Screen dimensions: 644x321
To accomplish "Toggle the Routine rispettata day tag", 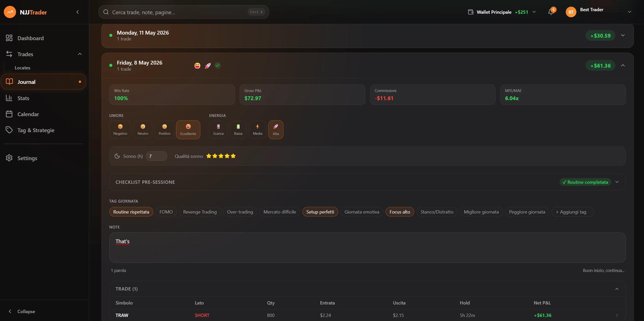I will pos(131,212).
